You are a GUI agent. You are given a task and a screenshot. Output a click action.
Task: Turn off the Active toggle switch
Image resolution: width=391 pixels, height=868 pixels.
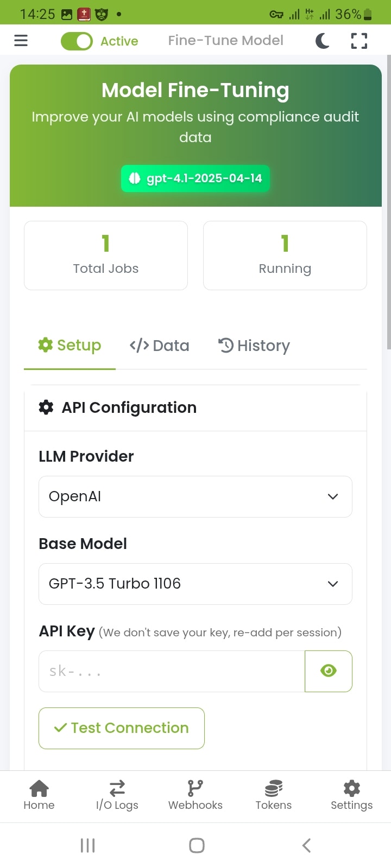77,41
